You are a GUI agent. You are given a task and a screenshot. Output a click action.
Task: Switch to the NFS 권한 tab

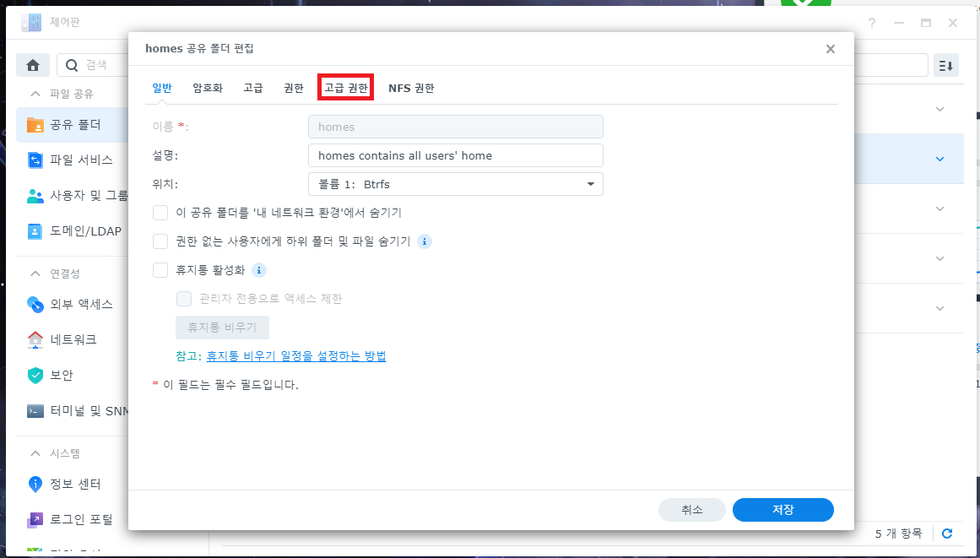click(411, 88)
